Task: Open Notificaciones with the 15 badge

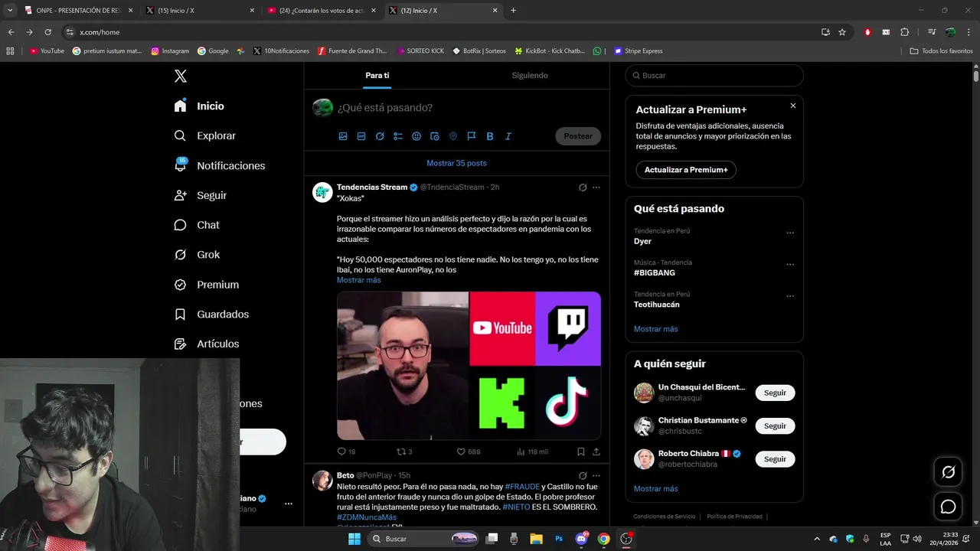Action: tap(220, 165)
